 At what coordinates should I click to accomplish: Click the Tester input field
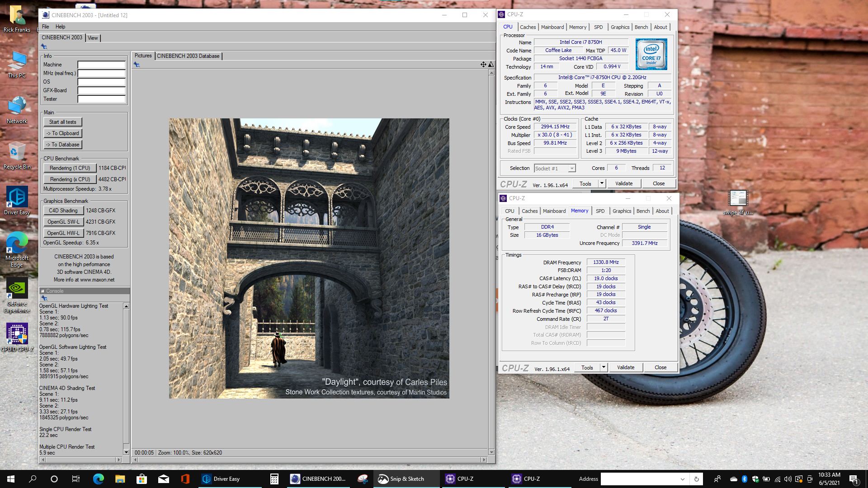[102, 99]
